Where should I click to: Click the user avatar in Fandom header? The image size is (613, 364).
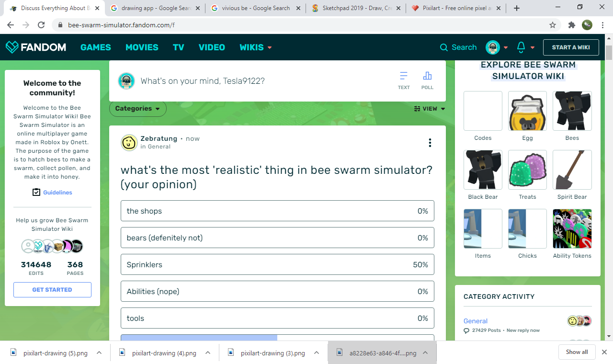point(493,47)
